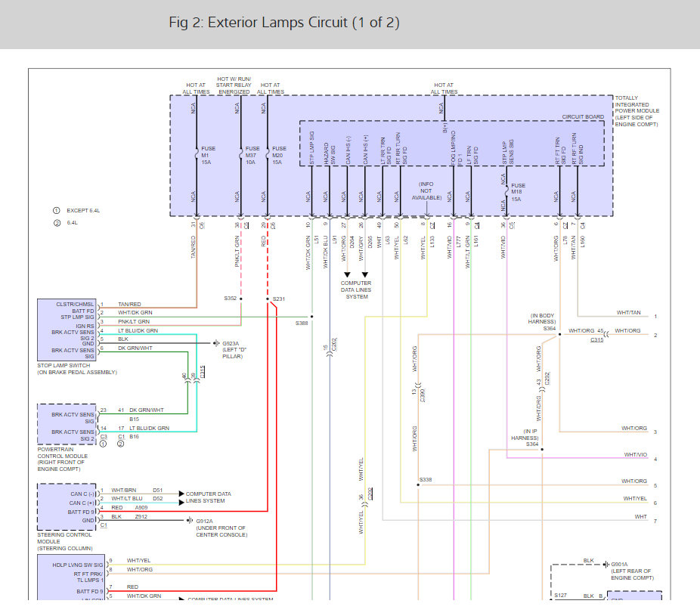
Task: Click the '(INFO NOT AVAILABLE)' text
Action: point(426,190)
